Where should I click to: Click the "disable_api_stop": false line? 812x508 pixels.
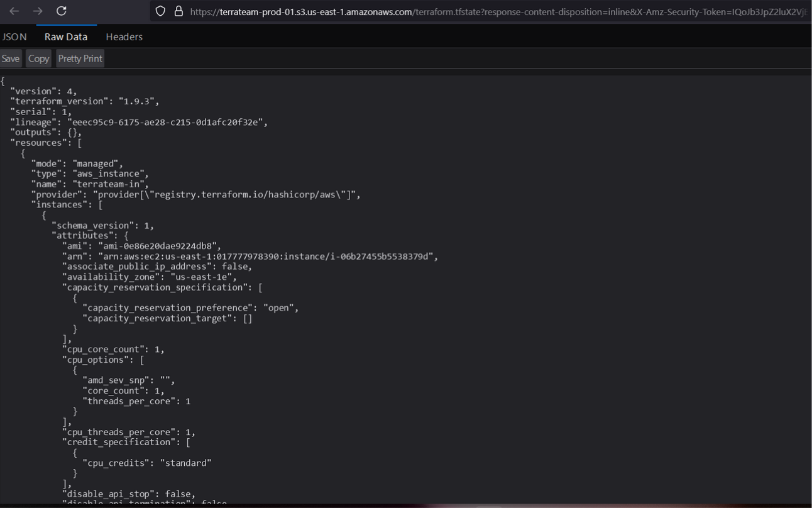[129, 494]
